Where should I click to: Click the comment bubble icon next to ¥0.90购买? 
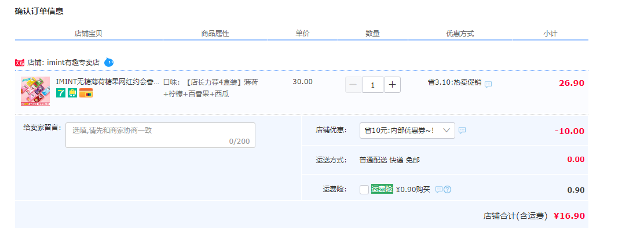(x=438, y=190)
